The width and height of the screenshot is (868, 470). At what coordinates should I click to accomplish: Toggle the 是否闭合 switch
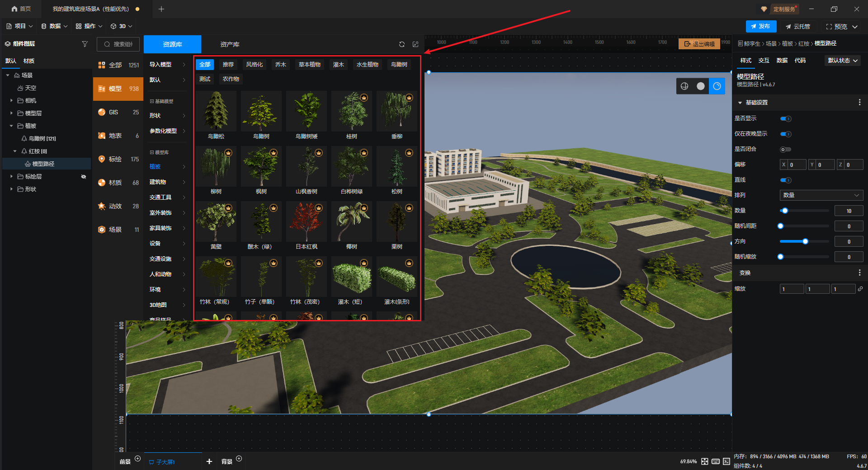pos(786,150)
